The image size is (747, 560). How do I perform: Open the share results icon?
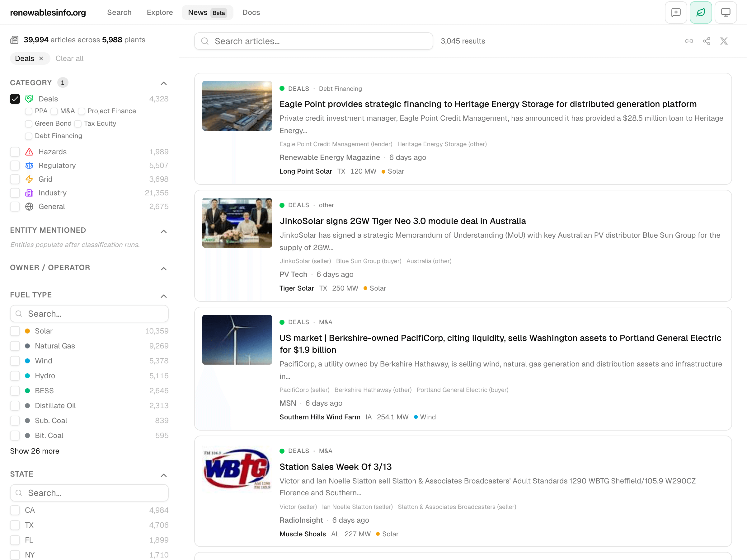pos(707,41)
